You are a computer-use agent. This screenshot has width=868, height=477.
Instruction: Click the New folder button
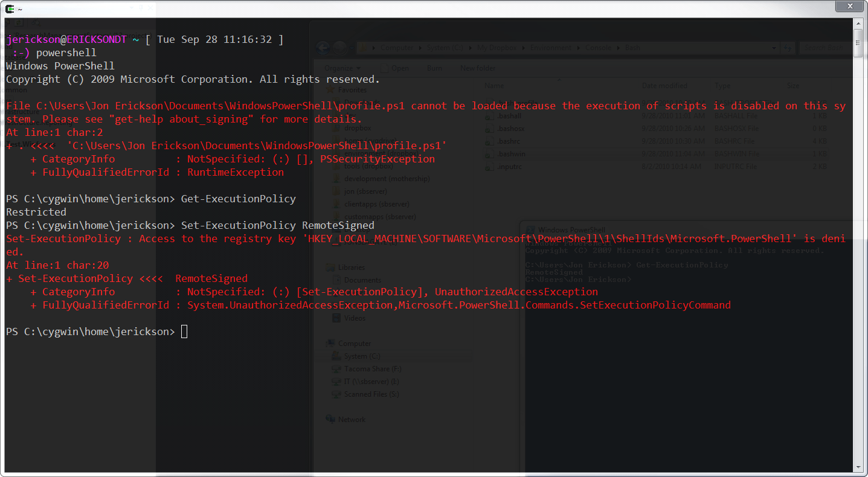[x=477, y=68]
